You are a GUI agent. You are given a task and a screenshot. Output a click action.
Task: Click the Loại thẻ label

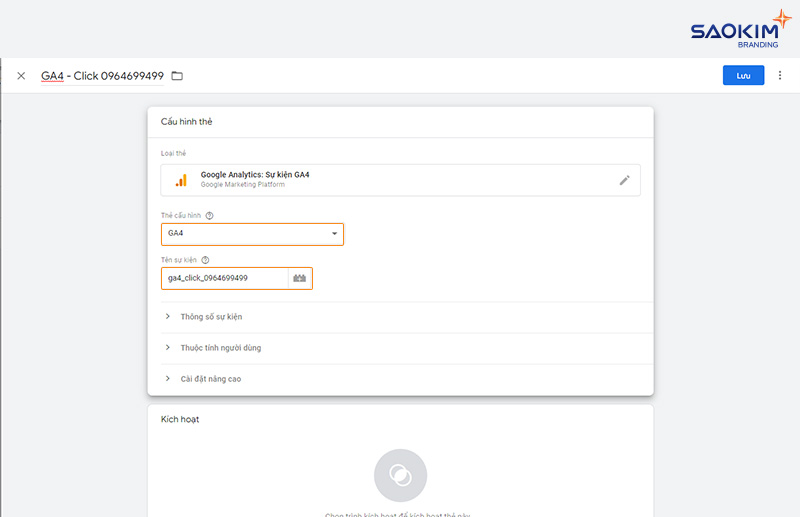click(173, 153)
